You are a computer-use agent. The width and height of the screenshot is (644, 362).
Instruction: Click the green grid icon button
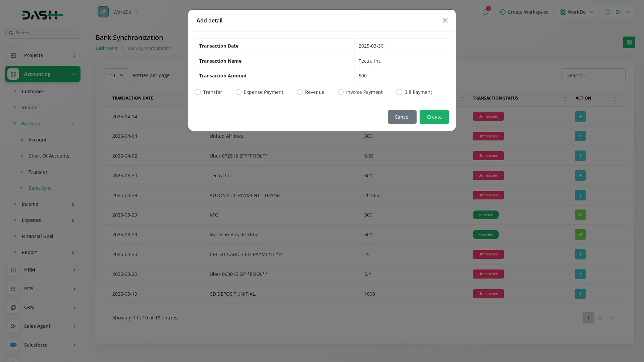[x=629, y=42]
